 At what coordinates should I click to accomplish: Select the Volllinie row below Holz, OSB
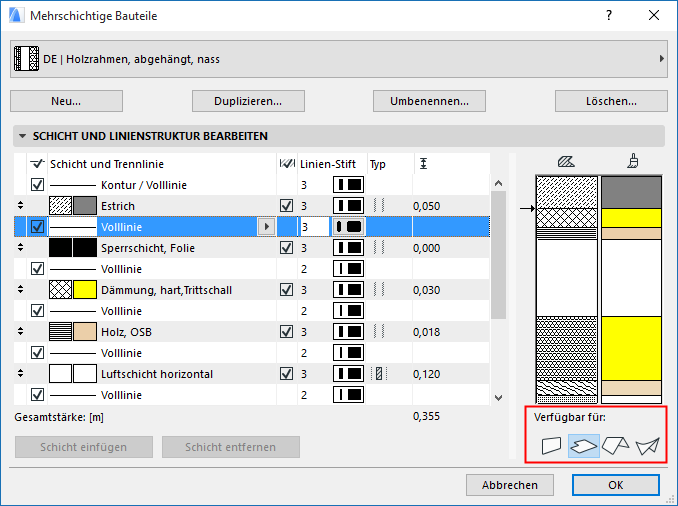click(x=252, y=353)
